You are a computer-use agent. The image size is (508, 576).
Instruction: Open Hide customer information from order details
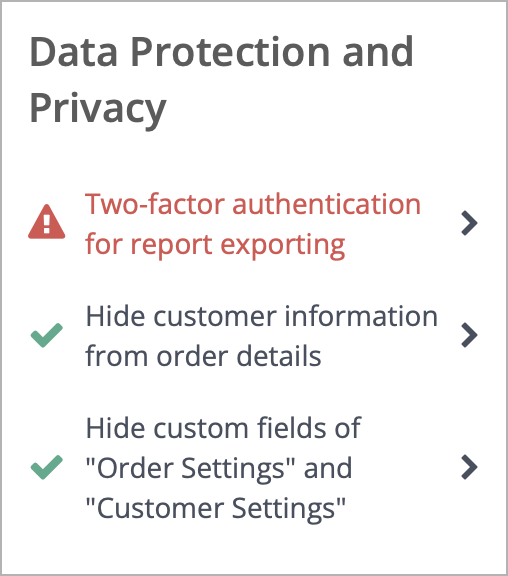tap(262, 336)
